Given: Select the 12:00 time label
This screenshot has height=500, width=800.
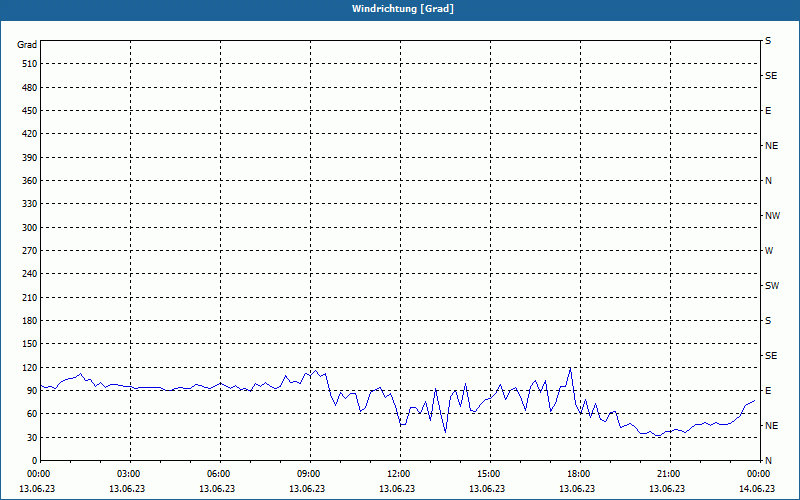Looking at the screenshot, I should click(400, 474).
